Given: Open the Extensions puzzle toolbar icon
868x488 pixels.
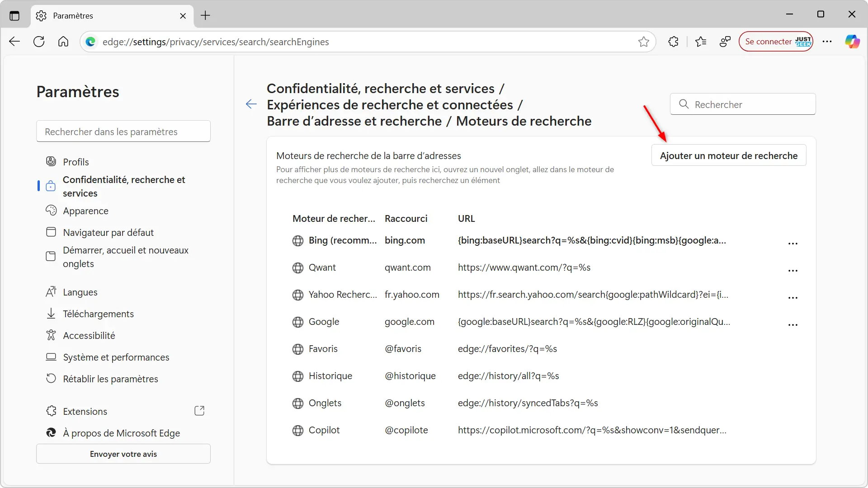Looking at the screenshot, I should click(x=673, y=42).
